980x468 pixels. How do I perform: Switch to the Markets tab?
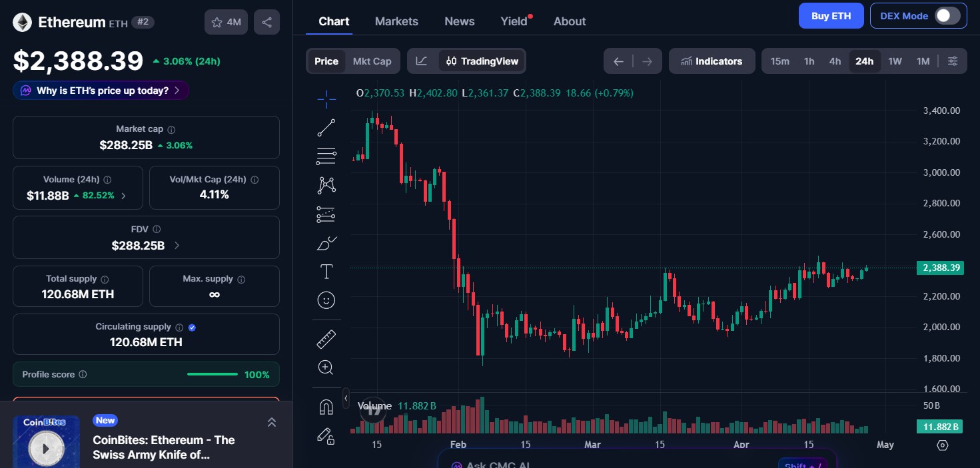click(396, 21)
